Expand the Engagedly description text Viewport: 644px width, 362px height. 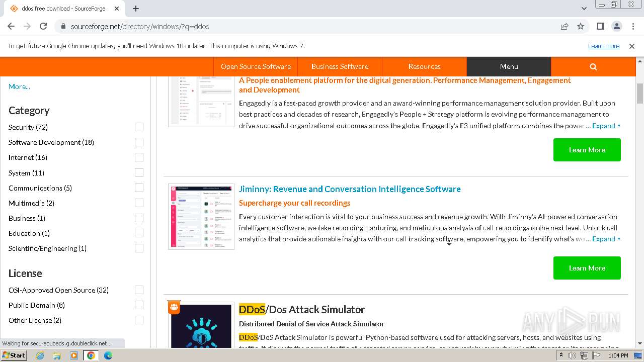606,126
